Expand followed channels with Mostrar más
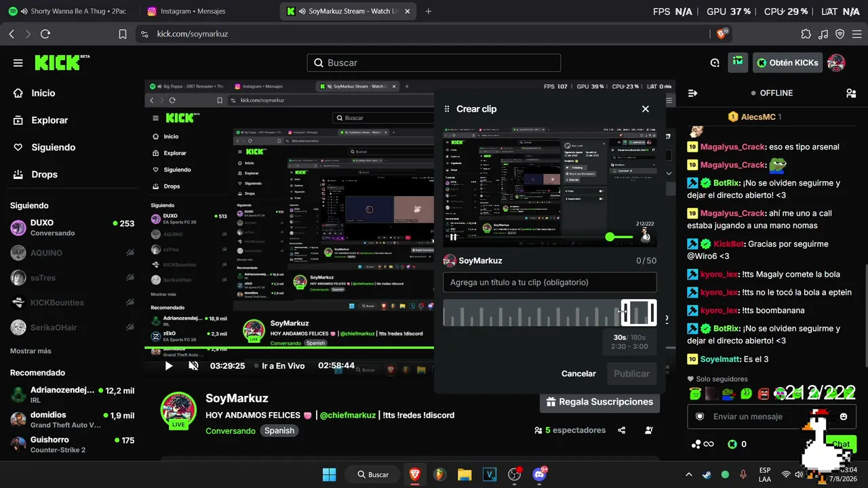Screen dimensions: 868x488 [31, 351]
